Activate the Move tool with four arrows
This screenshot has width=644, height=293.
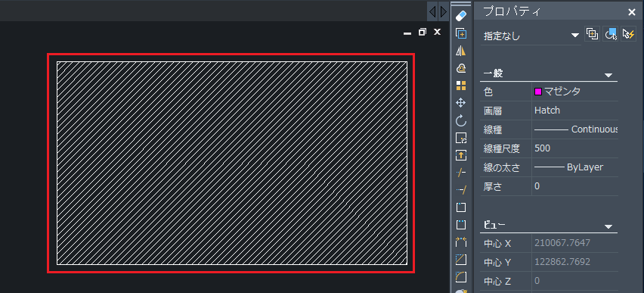click(461, 103)
